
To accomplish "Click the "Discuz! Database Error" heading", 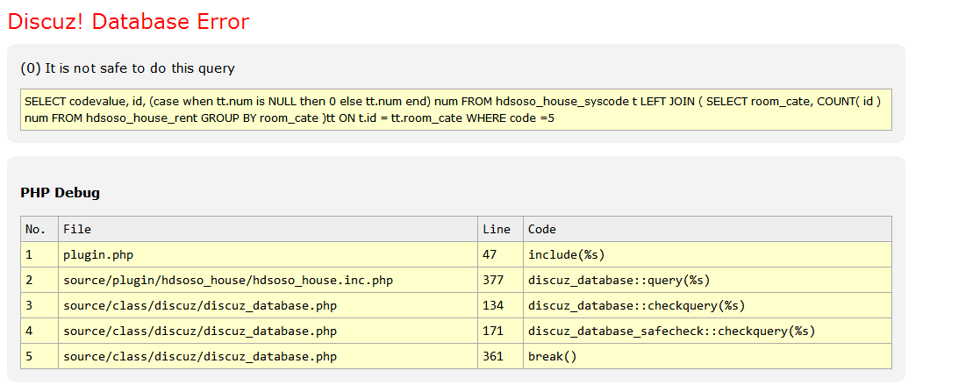I will 128,22.
